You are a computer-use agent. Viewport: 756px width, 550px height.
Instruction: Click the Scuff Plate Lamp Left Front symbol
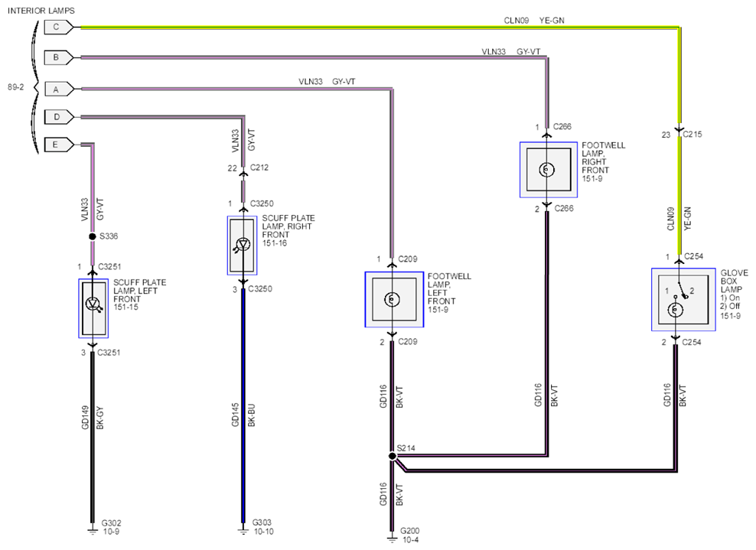point(93,308)
